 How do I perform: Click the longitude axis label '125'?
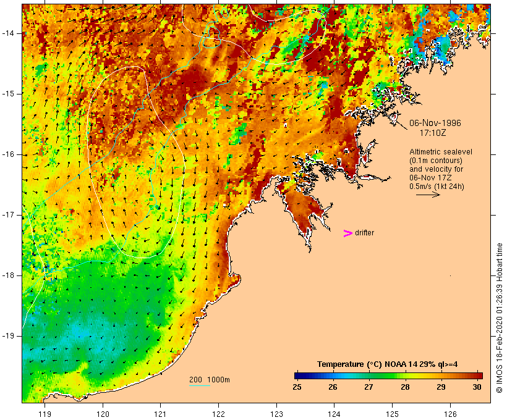(392, 414)
